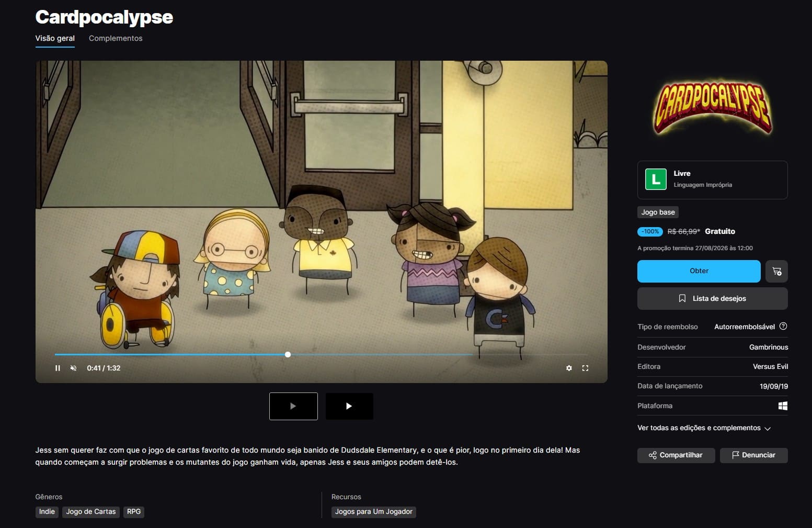This screenshot has height=528, width=812.
Task: Open the Complementos tab
Action: click(x=116, y=38)
